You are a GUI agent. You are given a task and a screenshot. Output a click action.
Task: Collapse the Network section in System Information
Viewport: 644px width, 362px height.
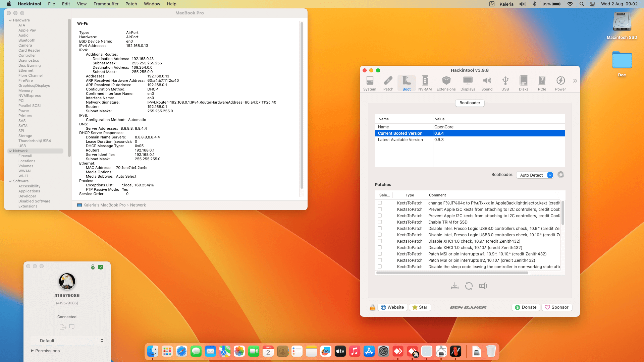click(x=10, y=151)
